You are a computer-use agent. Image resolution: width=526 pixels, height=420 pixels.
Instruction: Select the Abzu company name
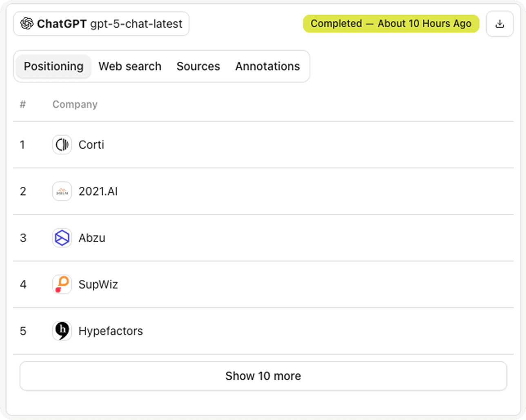[x=92, y=238]
